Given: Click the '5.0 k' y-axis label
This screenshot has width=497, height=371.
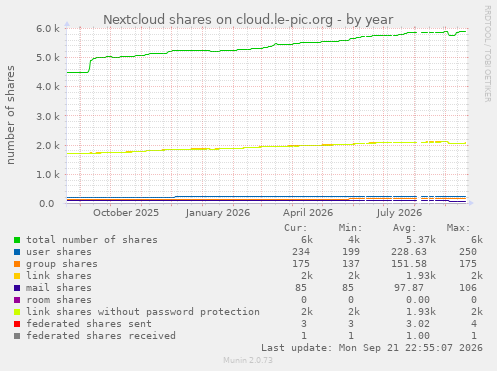Looking at the screenshot, I should tap(48, 58).
